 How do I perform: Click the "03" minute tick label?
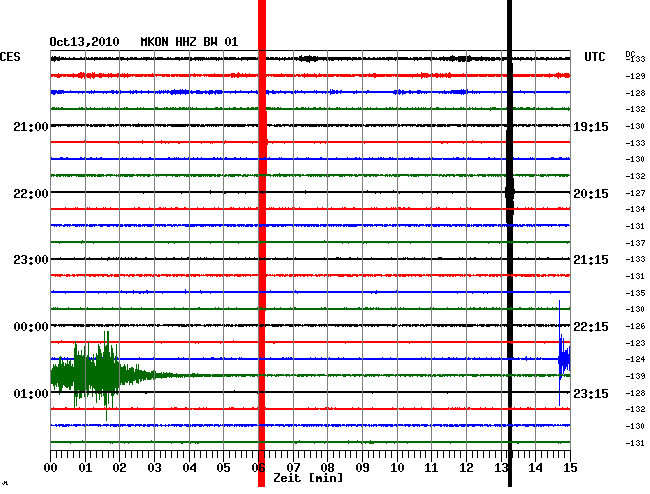point(154,468)
